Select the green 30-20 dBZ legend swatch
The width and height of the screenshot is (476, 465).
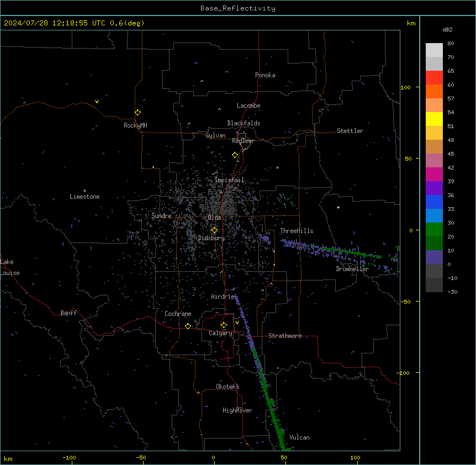434,230
